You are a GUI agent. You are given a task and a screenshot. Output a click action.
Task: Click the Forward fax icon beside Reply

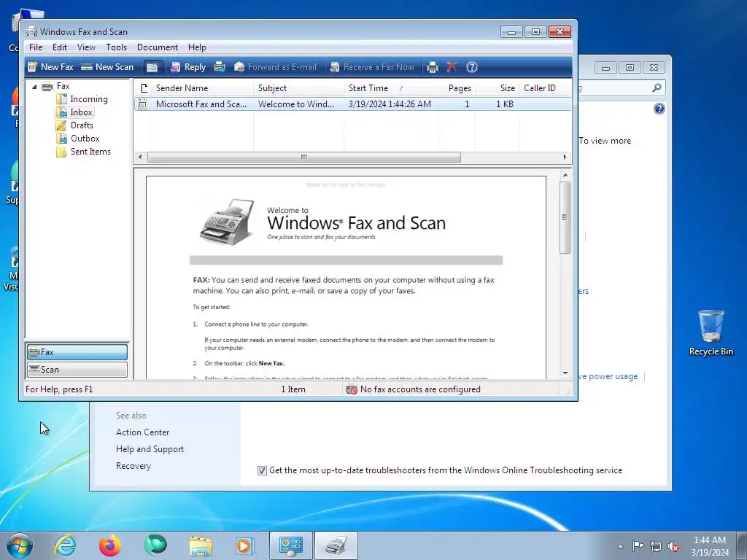point(220,67)
